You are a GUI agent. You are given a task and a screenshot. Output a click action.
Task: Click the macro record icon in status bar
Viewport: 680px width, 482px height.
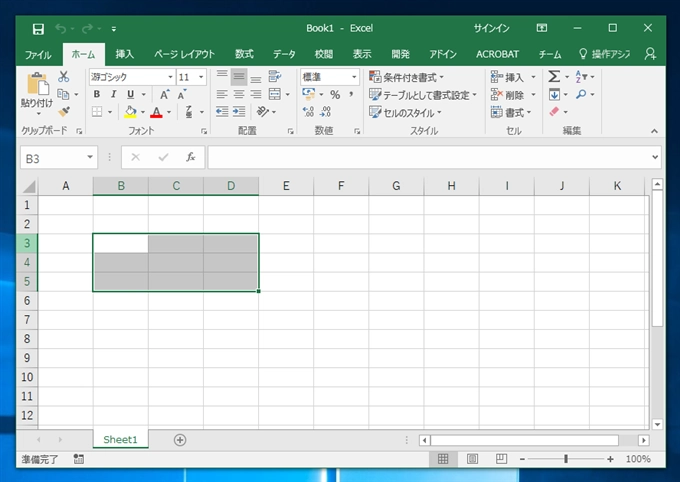tap(78, 459)
